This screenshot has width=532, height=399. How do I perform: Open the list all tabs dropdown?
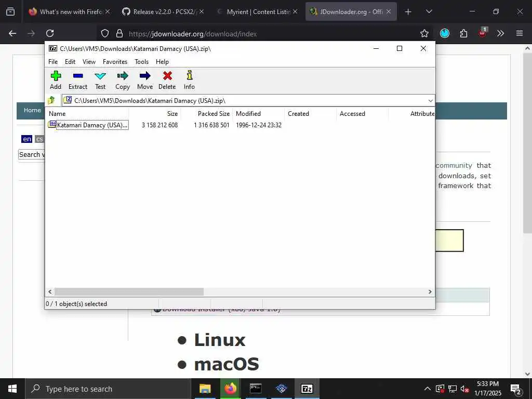pos(429,11)
